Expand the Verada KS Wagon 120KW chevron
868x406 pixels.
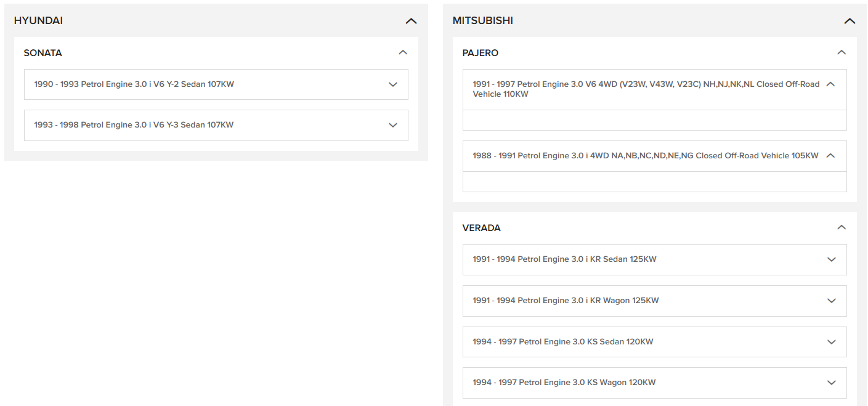(x=831, y=383)
